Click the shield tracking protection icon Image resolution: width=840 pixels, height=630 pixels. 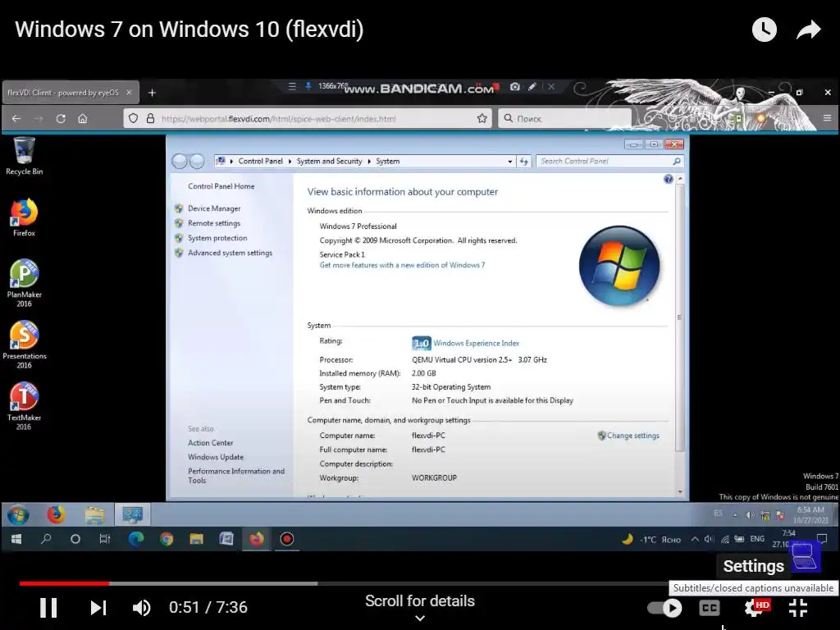click(x=134, y=118)
